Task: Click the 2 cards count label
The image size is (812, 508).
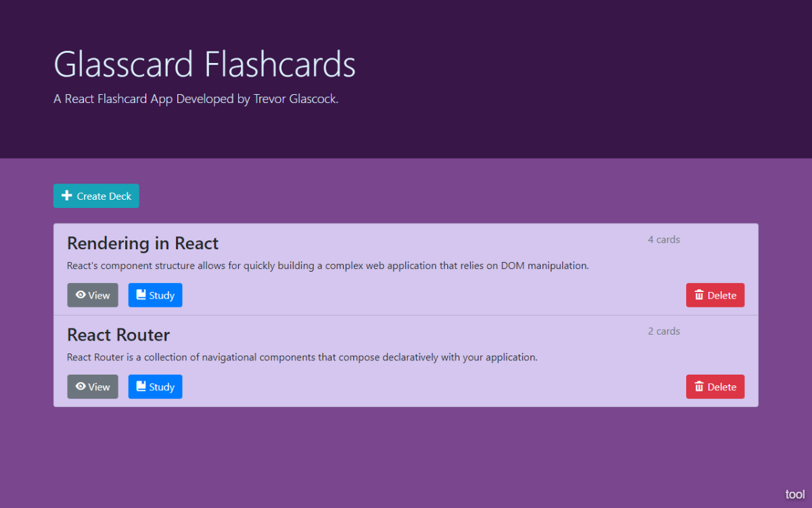Action: click(x=664, y=331)
